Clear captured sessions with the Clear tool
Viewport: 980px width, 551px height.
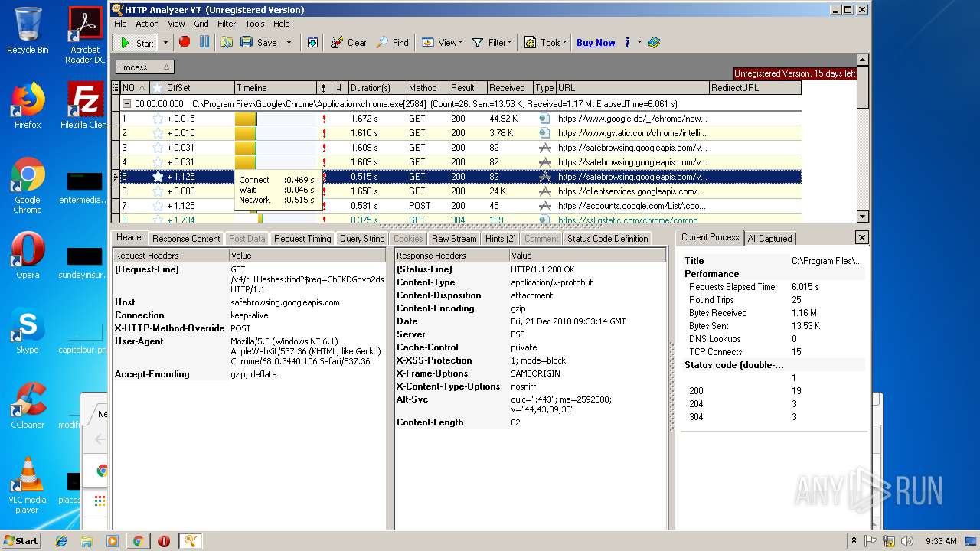pos(348,42)
